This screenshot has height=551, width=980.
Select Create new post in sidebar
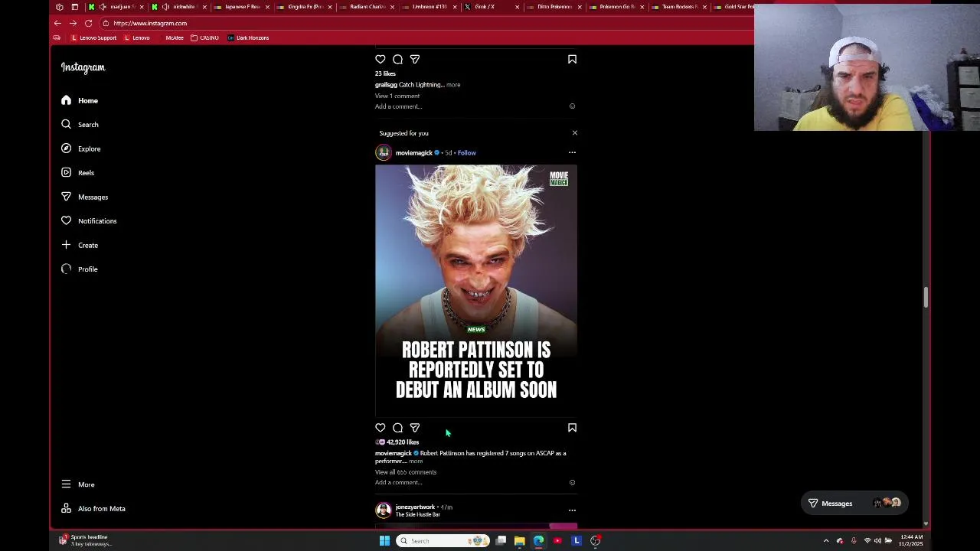pyautogui.click(x=80, y=245)
